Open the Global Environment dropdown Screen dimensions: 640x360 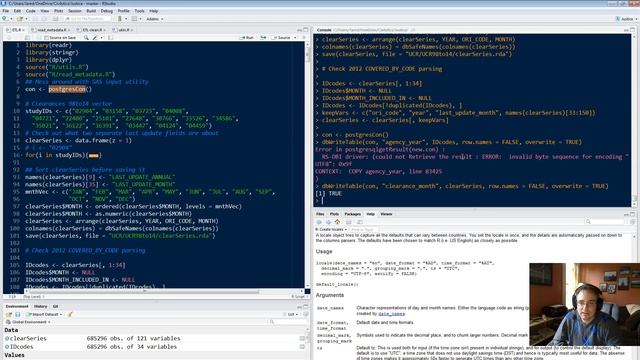coord(29,322)
